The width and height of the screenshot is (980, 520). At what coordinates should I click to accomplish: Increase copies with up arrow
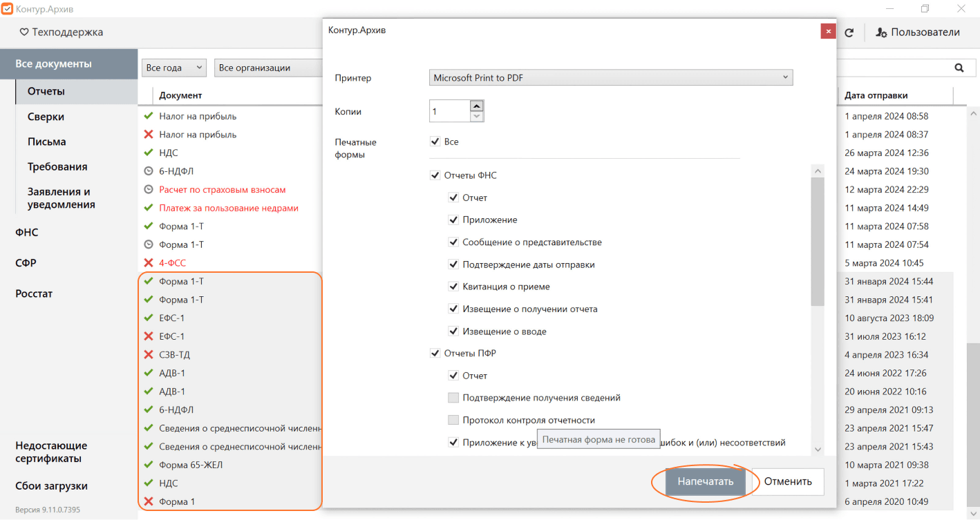pyautogui.click(x=476, y=106)
